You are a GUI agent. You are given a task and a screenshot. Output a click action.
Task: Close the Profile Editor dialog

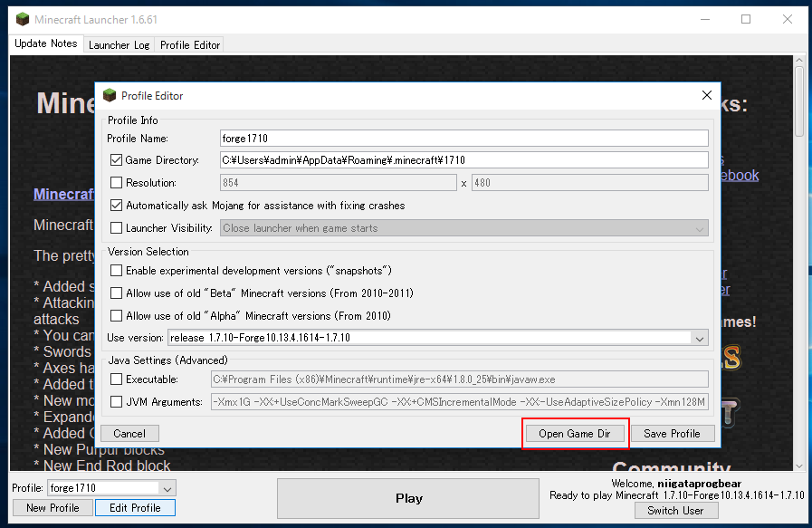(x=706, y=95)
